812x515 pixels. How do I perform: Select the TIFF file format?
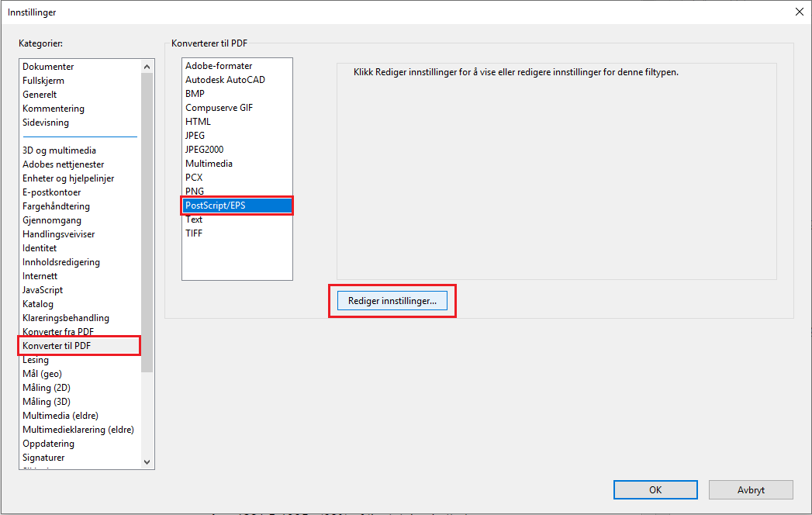pyautogui.click(x=193, y=233)
